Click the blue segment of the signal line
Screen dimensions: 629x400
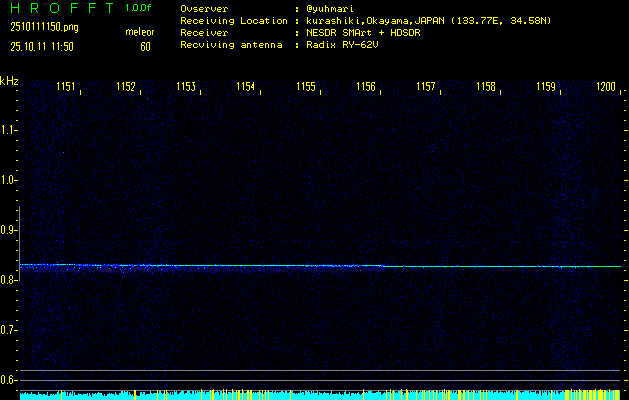pos(200,265)
